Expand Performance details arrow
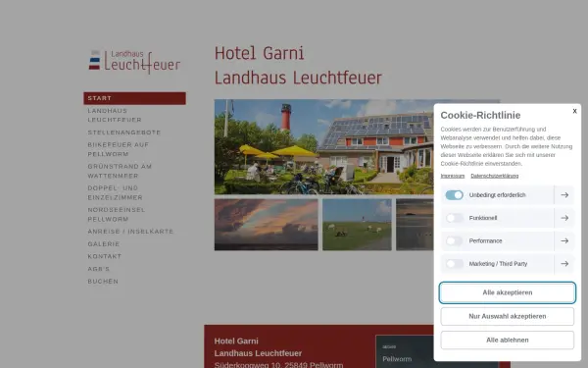This screenshot has height=368, width=588. (564, 240)
